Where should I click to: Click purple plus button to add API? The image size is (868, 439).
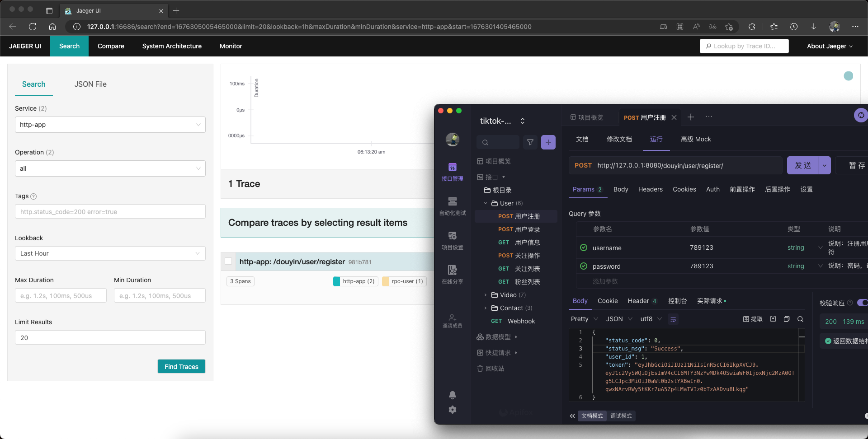click(x=548, y=142)
